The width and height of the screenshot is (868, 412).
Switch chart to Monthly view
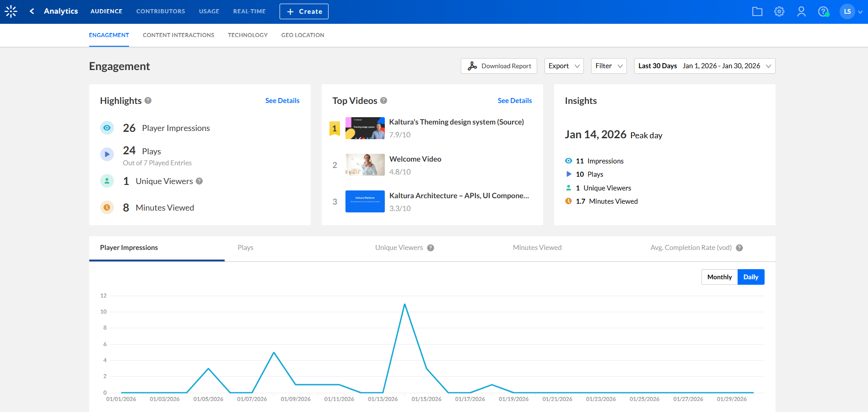point(719,277)
